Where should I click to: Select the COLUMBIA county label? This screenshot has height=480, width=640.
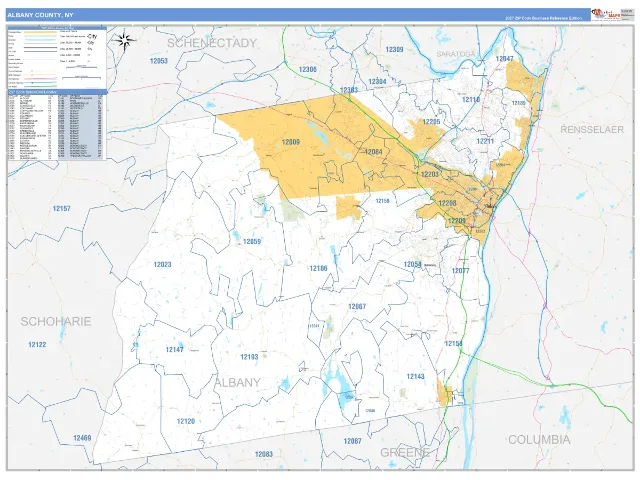pos(539,440)
